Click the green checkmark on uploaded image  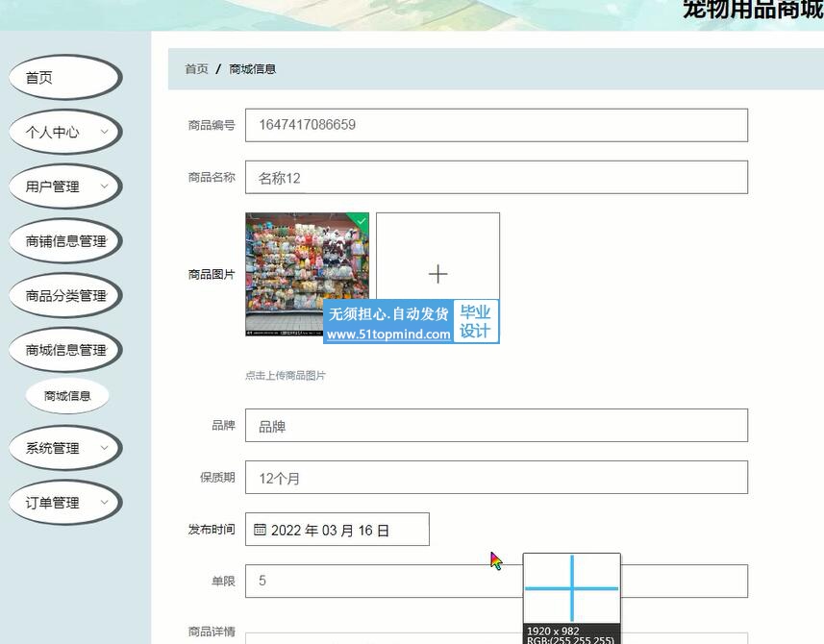[x=361, y=221]
